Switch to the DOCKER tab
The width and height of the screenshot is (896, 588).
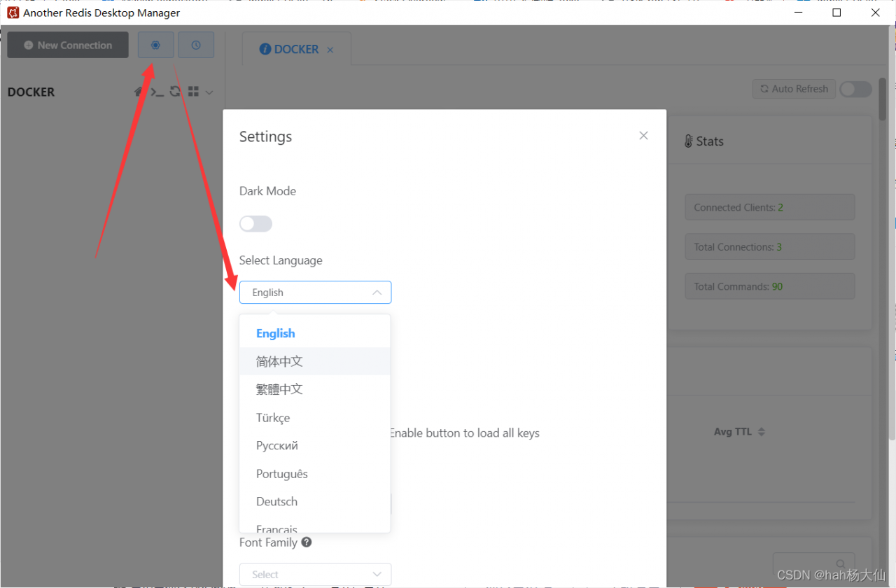click(296, 49)
